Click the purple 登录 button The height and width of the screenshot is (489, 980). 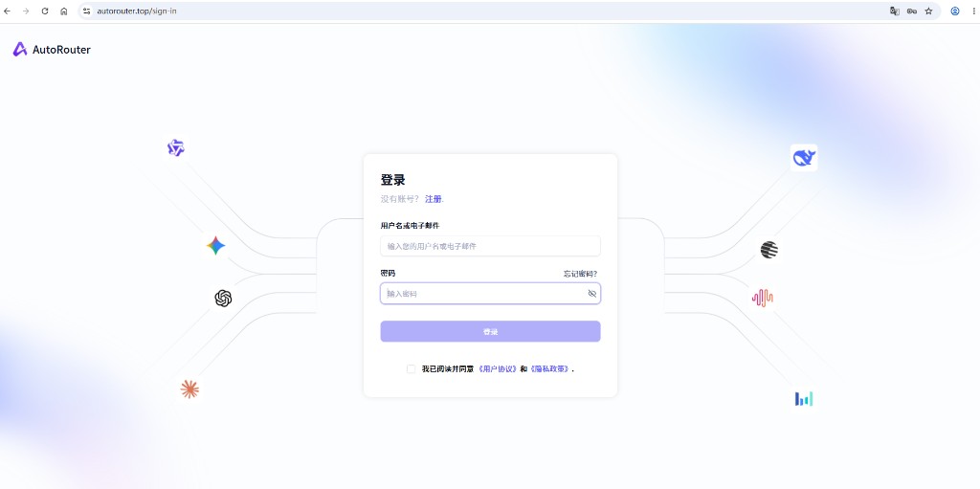[490, 331]
